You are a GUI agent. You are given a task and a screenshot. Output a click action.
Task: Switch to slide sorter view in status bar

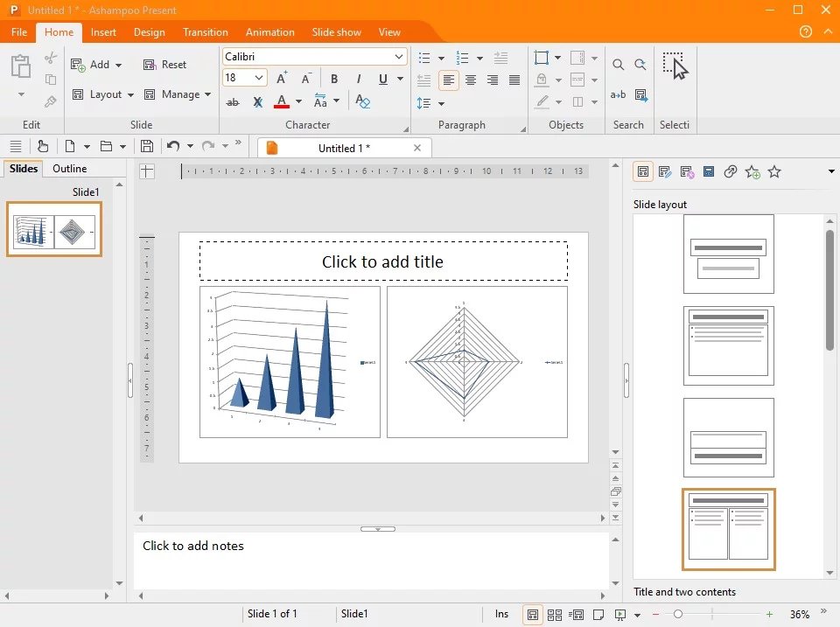[554, 615]
